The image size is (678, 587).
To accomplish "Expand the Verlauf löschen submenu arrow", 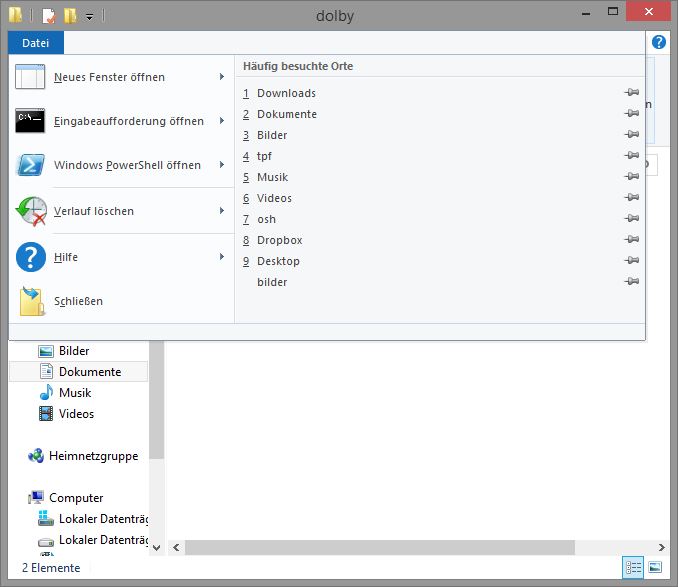I will [x=221, y=211].
